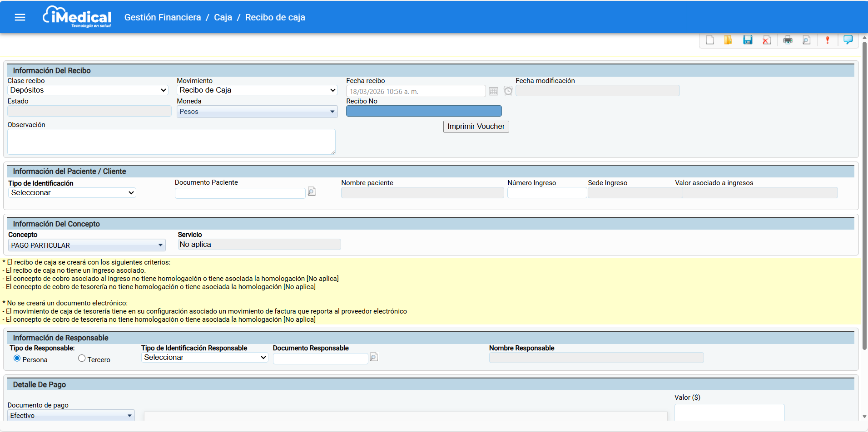This screenshot has height=432, width=868.
Task: Click the yellow open folder icon
Action: pyautogui.click(x=728, y=40)
